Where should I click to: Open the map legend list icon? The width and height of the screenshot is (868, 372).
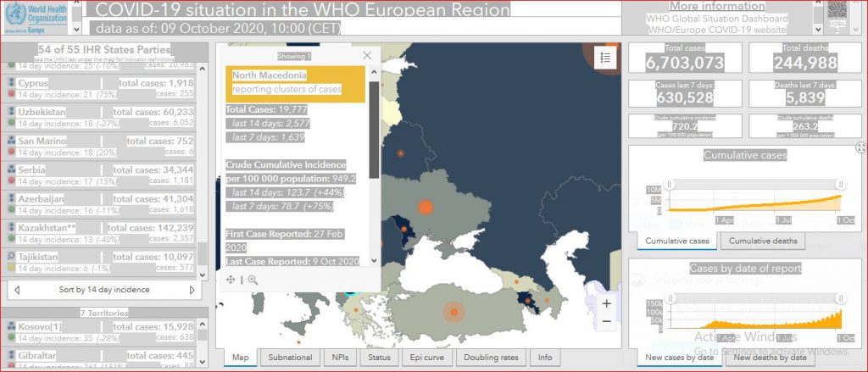point(605,57)
